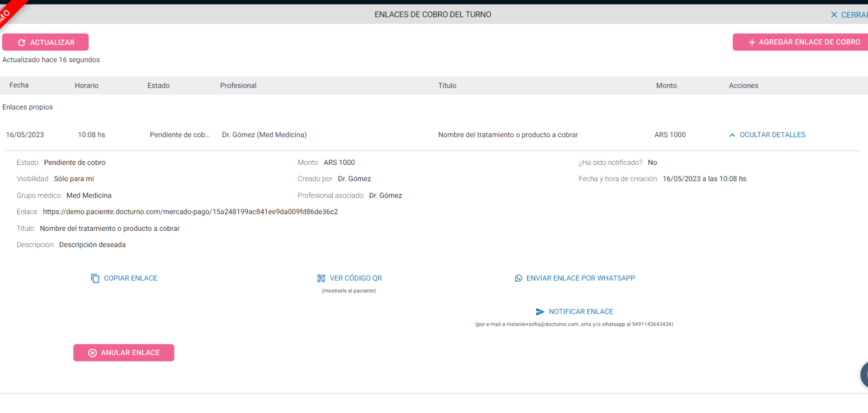Click the notification email and phone caption
The height and width of the screenshot is (413, 868).
point(574,324)
